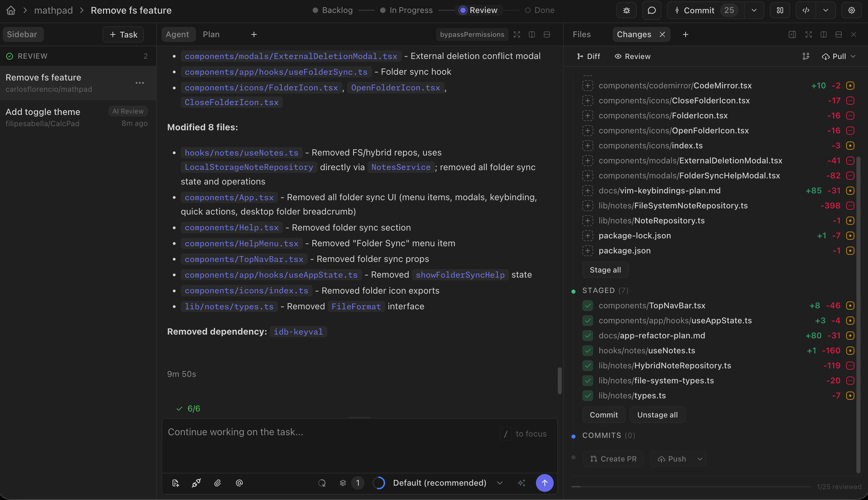Screen dimensions: 868x500
Task: Expand the Agent panel to fullscreen
Action: coord(517,34)
